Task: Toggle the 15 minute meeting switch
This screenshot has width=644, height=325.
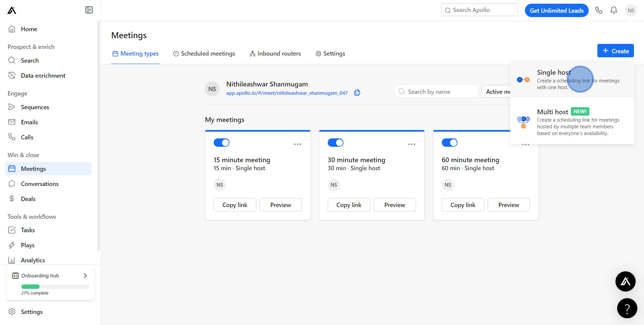Action: tap(221, 143)
